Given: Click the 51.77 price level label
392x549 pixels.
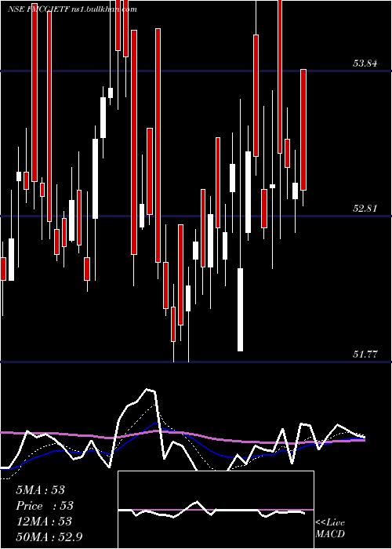Looking at the screenshot, I should click(x=365, y=354).
